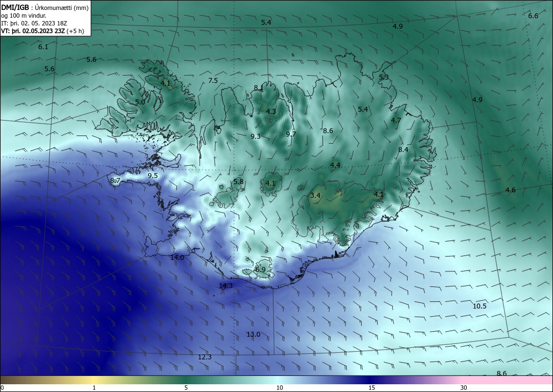Click the 1 tick on the color scale
Image resolution: width=553 pixels, height=392 pixels.
(x=94, y=388)
